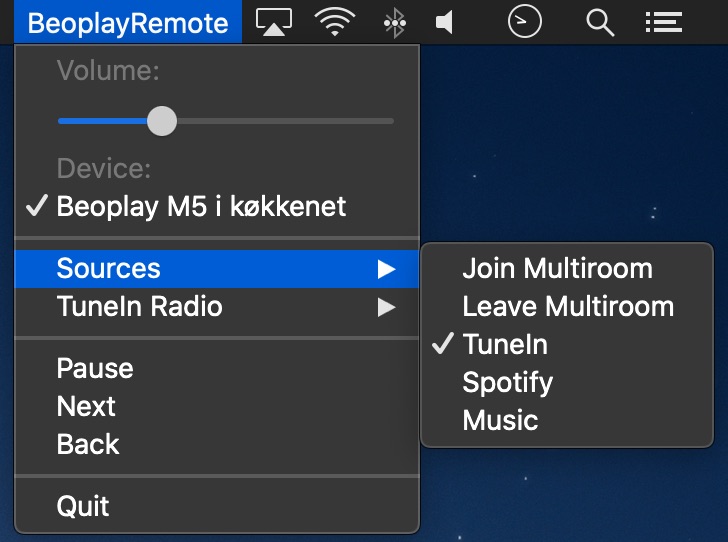Viewport: 728px width, 542px height.
Task: Click the unfilled gray part of volume track
Action: [x=285, y=121]
